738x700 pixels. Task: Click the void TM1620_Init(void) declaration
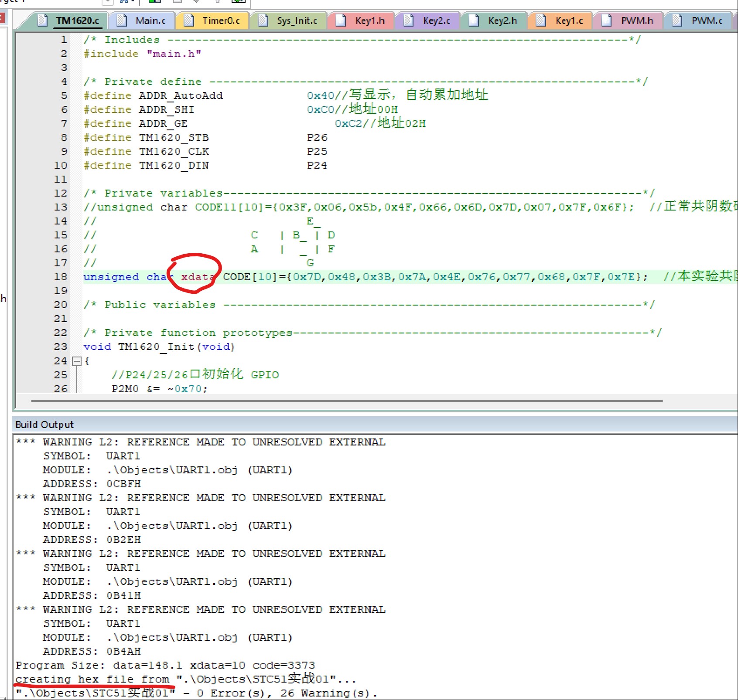(159, 347)
